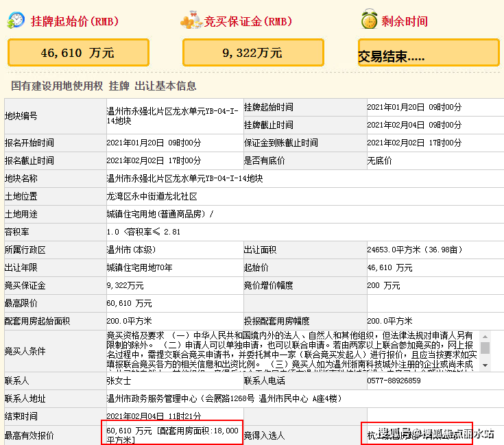The height and width of the screenshot is (445, 504).
Task: Click the alarm clock icon beside 剩余时间
Action: pyautogui.click(x=369, y=19)
